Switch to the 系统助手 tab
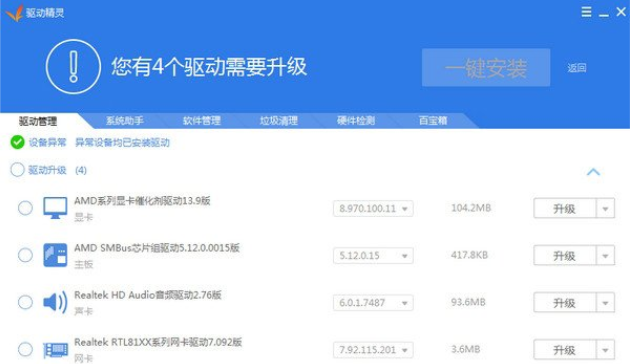This screenshot has height=364, width=631. point(125,121)
